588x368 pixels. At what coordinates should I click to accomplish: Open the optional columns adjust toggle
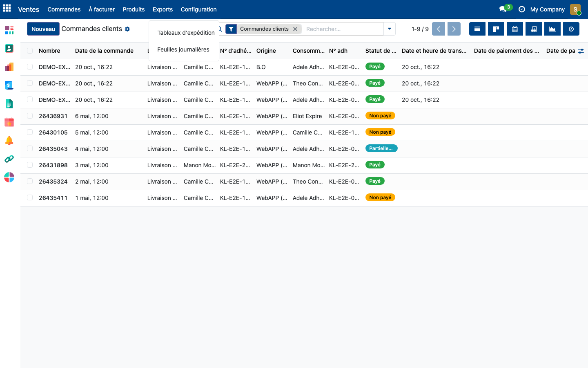click(x=581, y=51)
